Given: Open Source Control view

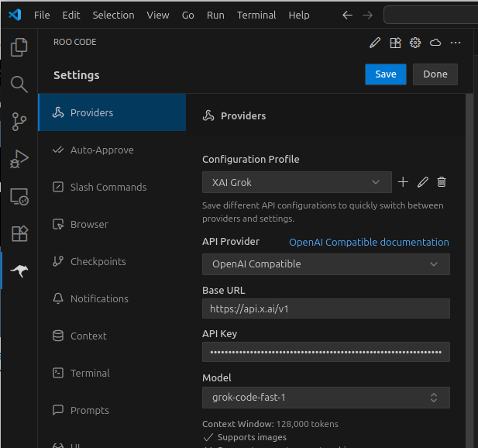Looking at the screenshot, I should tap(19, 122).
